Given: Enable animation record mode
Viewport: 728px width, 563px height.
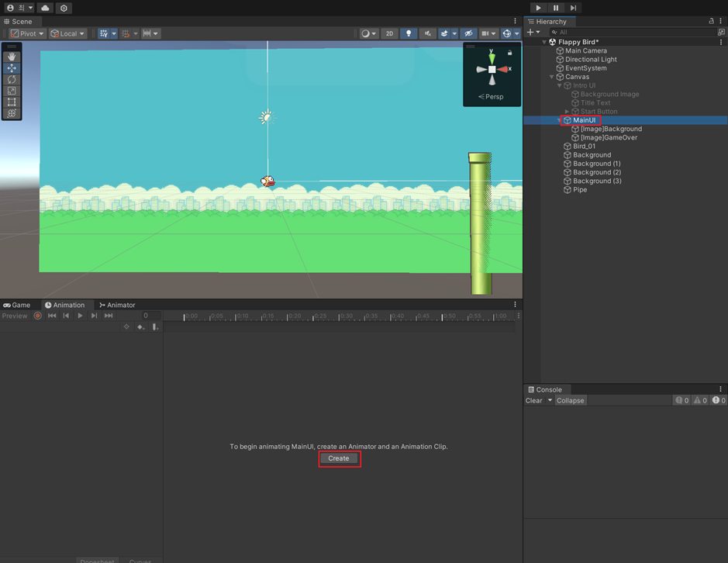Looking at the screenshot, I should click(38, 316).
